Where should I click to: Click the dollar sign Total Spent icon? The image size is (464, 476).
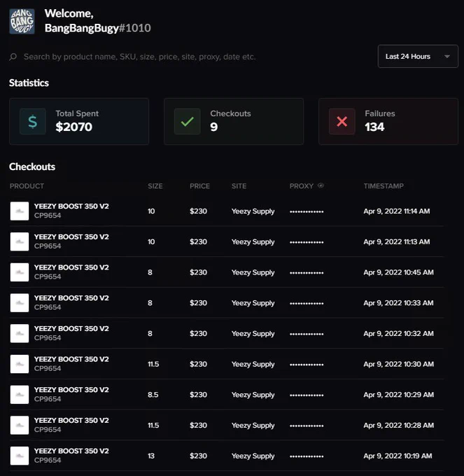point(33,121)
